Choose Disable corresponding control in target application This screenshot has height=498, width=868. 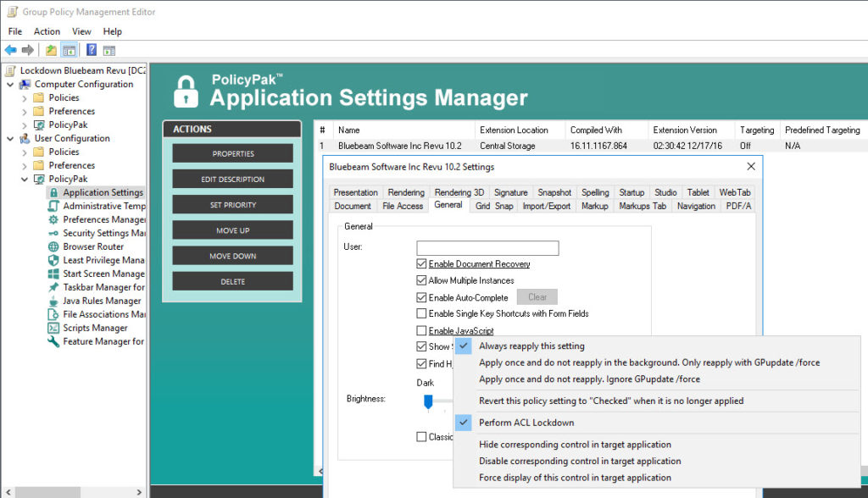point(580,462)
